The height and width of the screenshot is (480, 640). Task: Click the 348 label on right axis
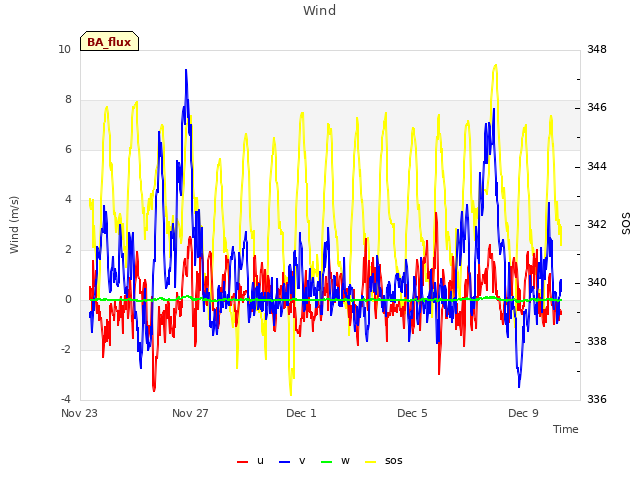(597, 49)
